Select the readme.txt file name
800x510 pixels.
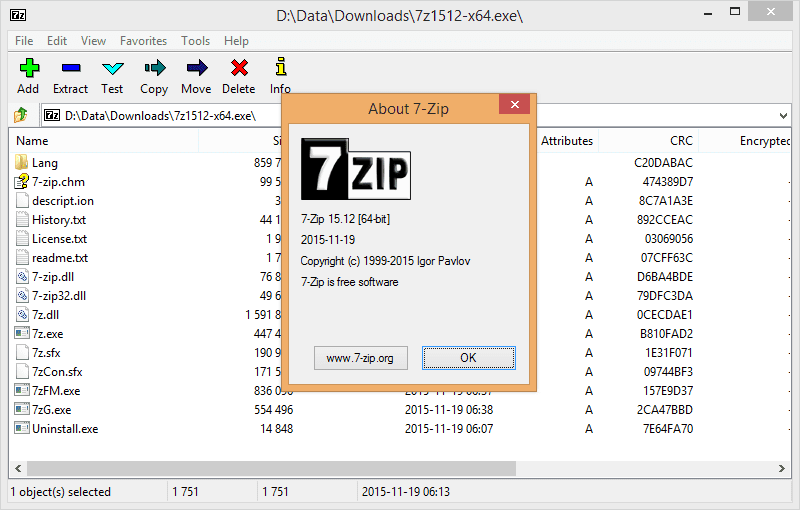click(60, 258)
